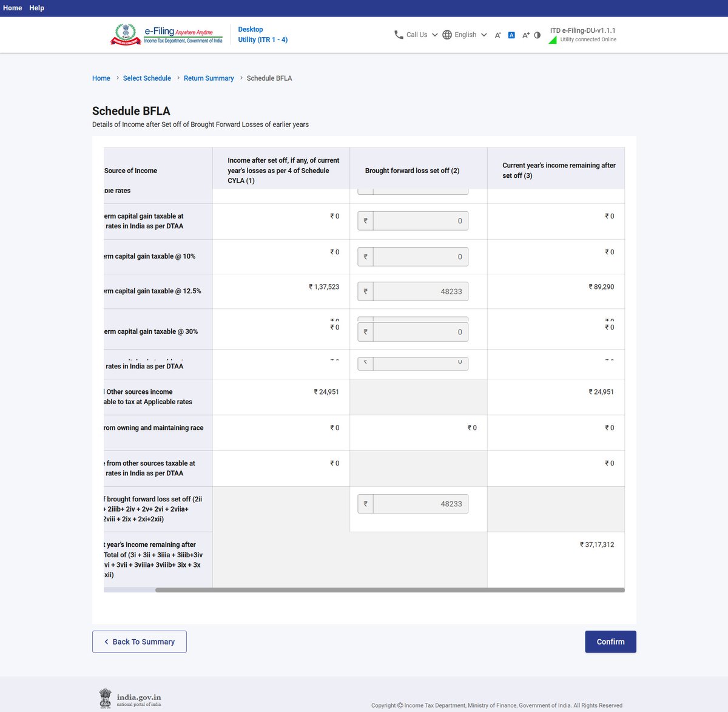Go to Home breadcrumb link

point(101,78)
